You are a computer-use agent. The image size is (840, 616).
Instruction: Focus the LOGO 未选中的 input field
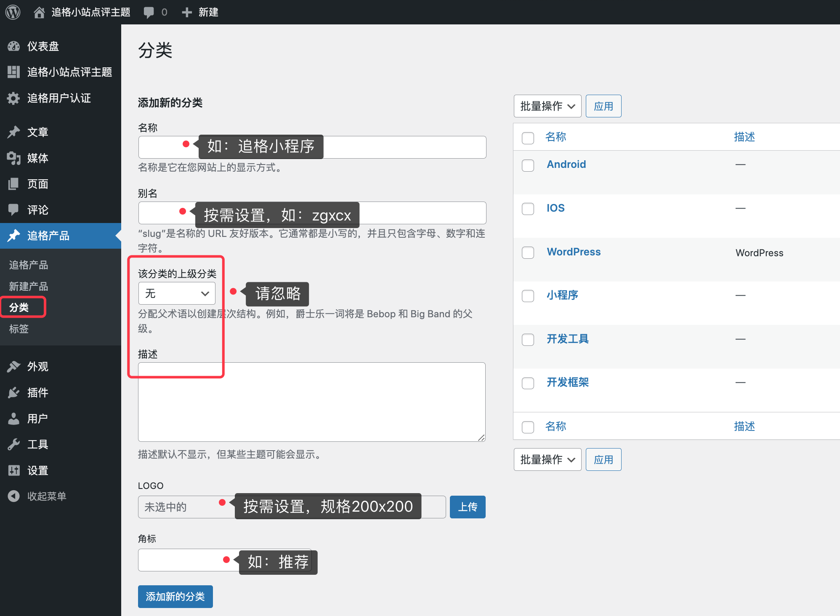[292, 507]
